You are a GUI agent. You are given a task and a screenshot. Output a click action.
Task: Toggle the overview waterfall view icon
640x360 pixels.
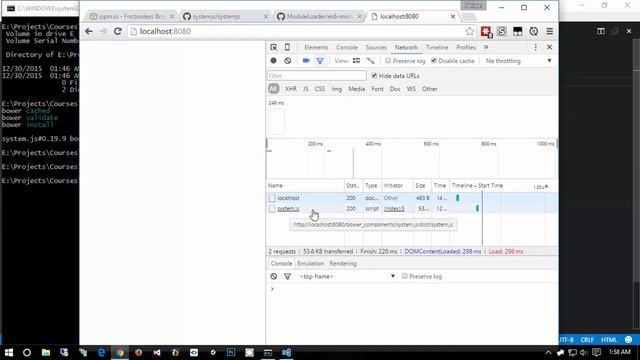click(370, 61)
